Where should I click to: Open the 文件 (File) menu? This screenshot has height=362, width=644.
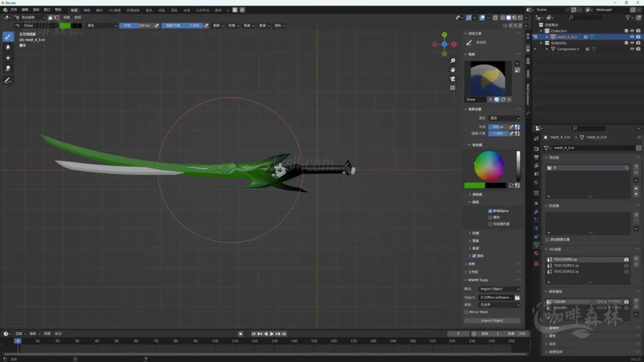pyautogui.click(x=13, y=10)
